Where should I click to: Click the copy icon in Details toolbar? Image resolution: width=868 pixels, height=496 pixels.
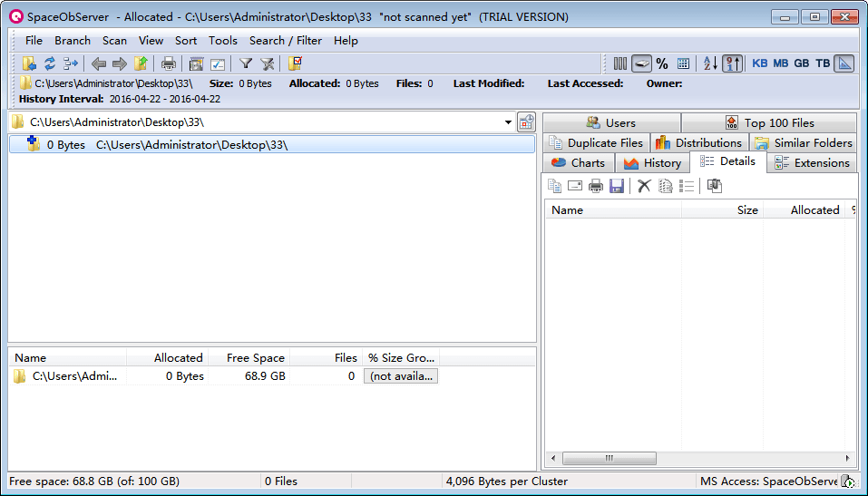(554, 186)
